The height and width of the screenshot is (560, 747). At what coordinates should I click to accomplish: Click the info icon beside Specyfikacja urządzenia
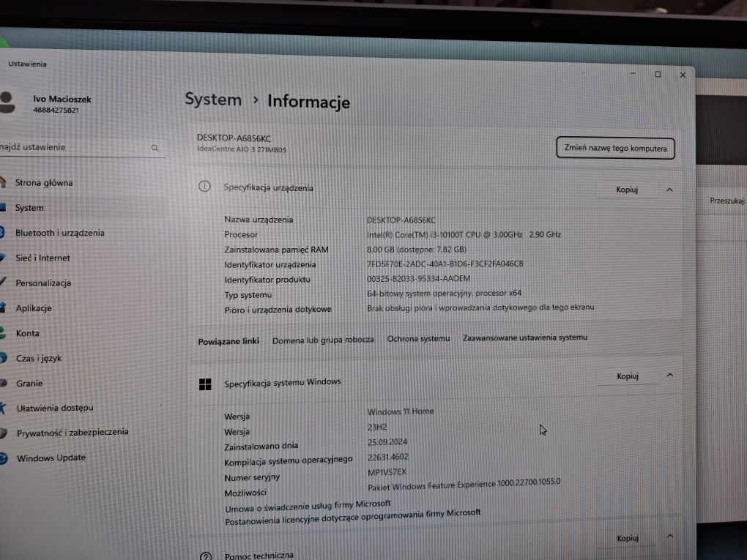[204, 186]
